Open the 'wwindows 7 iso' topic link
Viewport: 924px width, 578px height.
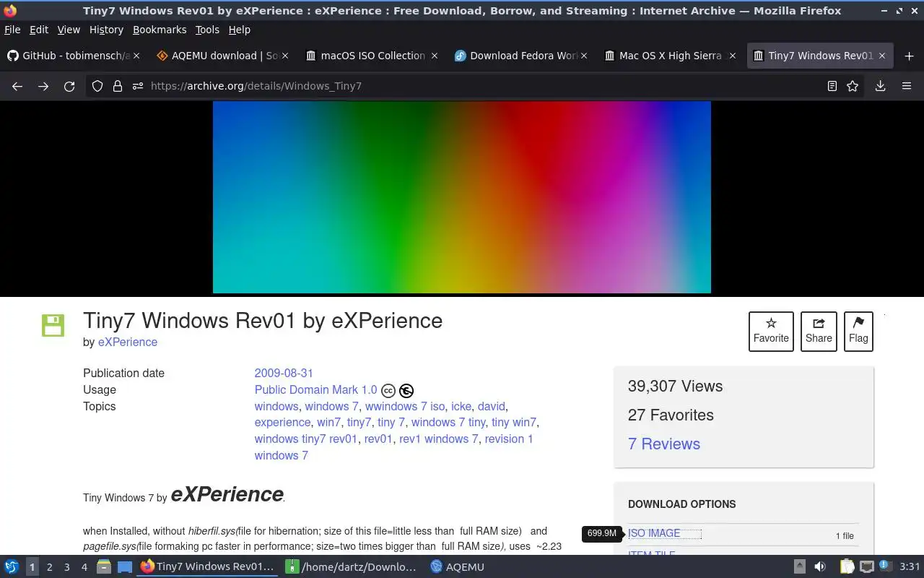pos(405,406)
